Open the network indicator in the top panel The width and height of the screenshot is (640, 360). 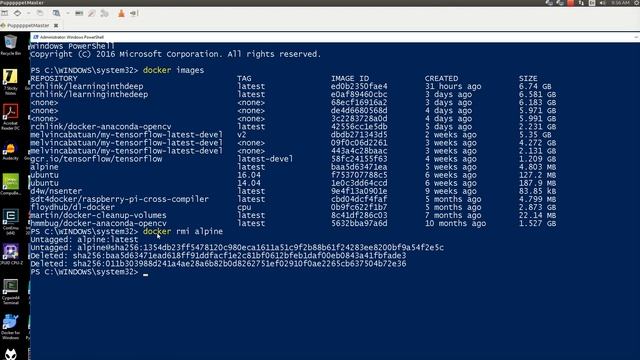[581, 3]
